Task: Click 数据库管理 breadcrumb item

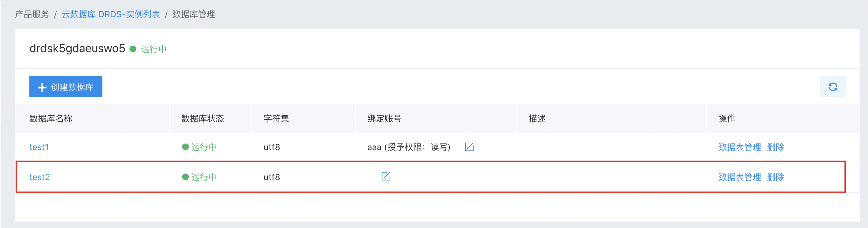Action: coord(194,14)
